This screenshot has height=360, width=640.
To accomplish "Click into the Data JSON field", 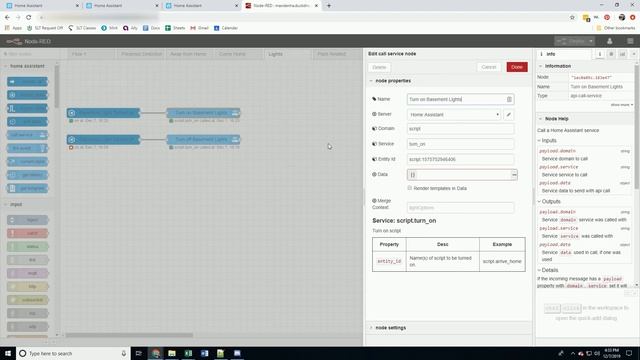I will 459,175.
